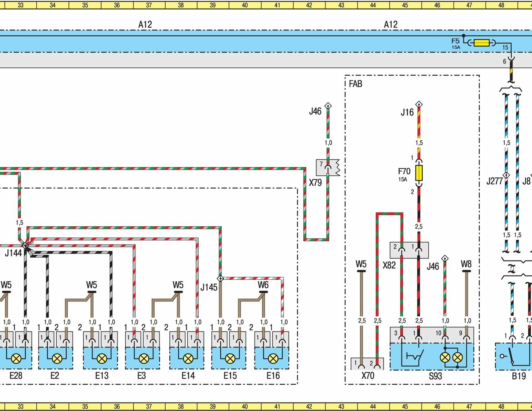Click the S93 switch component block

point(432,356)
